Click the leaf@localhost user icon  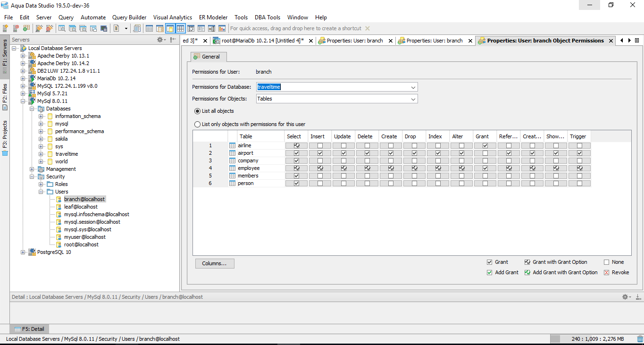point(59,207)
